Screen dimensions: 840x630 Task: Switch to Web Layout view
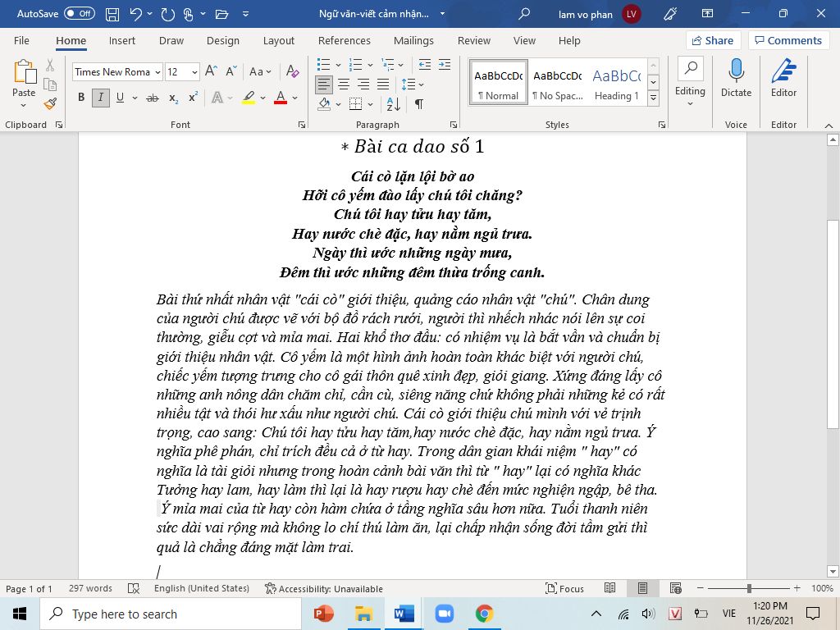coord(676,588)
